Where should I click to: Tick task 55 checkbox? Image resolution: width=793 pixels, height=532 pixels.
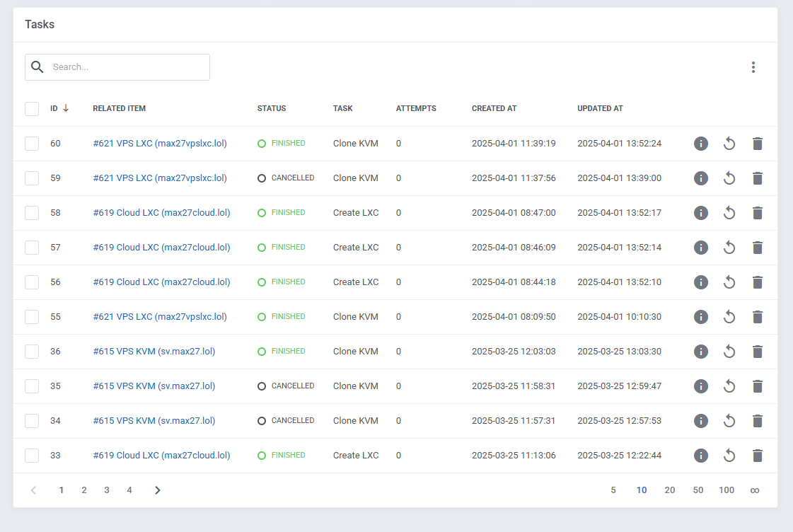(32, 316)
